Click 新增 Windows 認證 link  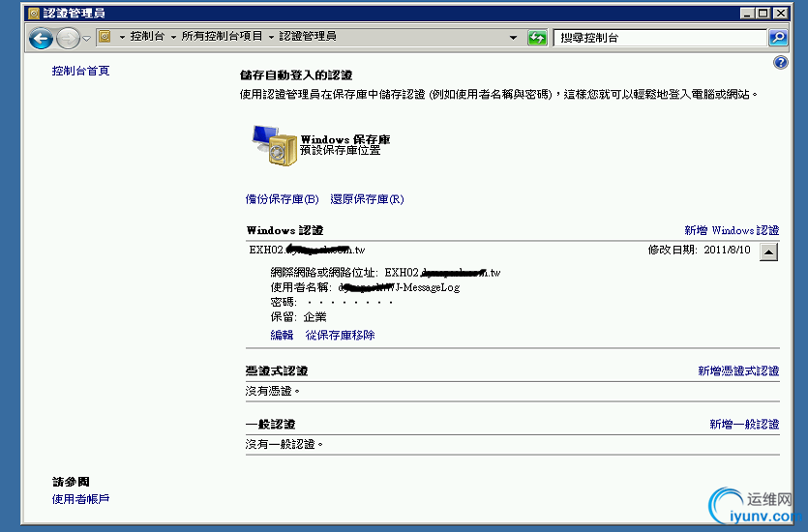tap(732, 230)
